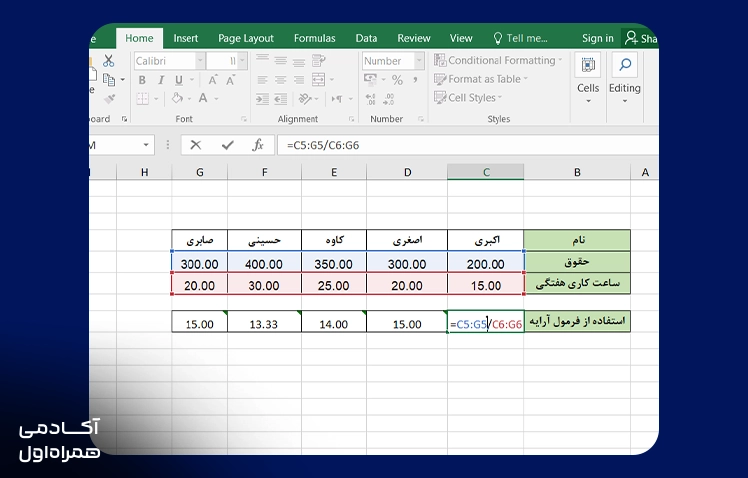Click the Cut scissors icon
Image resolution: width=748 pixels, height=478 pixels.
(x=109, y=61)
